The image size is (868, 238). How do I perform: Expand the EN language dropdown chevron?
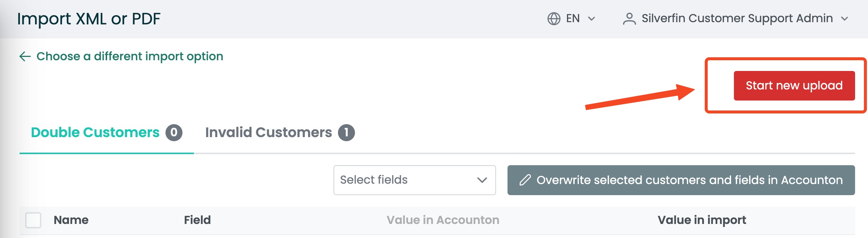(591, 18)
